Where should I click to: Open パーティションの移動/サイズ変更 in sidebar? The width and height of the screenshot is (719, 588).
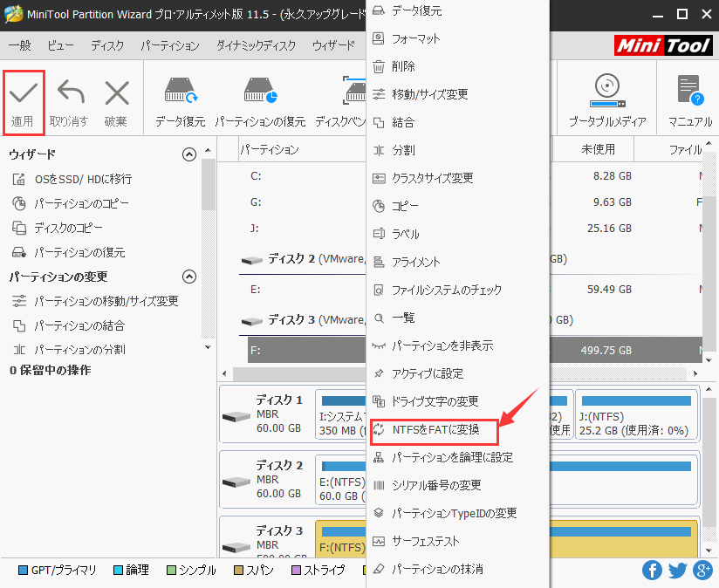click(95, 301)
